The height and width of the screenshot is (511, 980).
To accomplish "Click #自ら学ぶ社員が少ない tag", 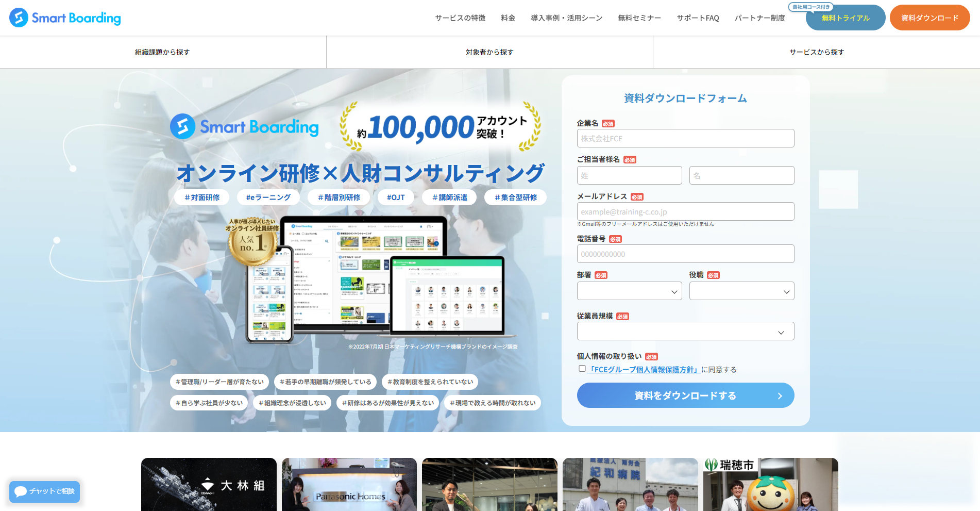I will tap(209, 403).
